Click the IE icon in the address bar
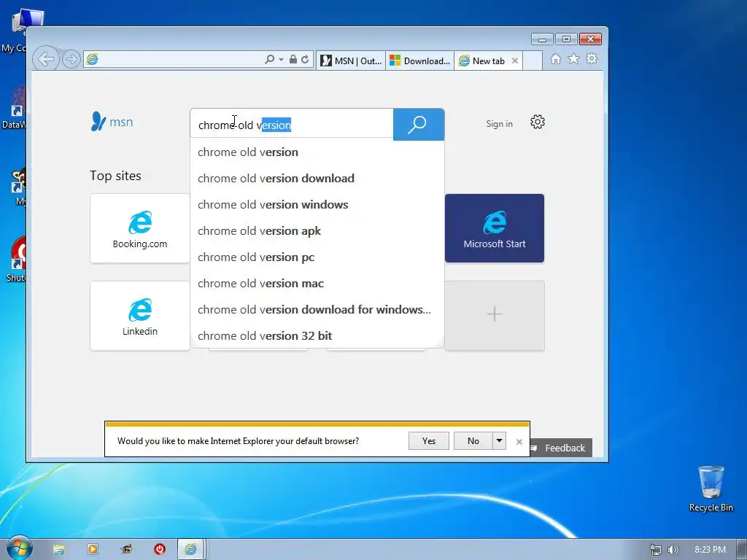The image size is (747, 560). click(x=92, y=59)
